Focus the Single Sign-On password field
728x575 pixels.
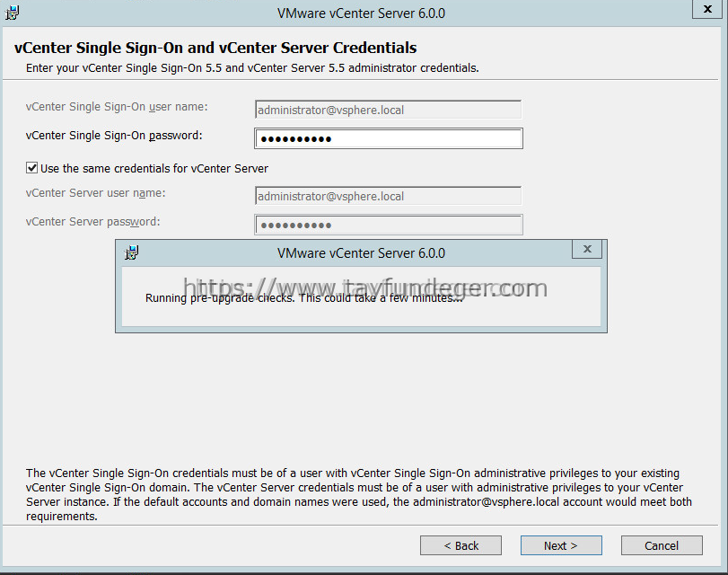pos(389,138)
